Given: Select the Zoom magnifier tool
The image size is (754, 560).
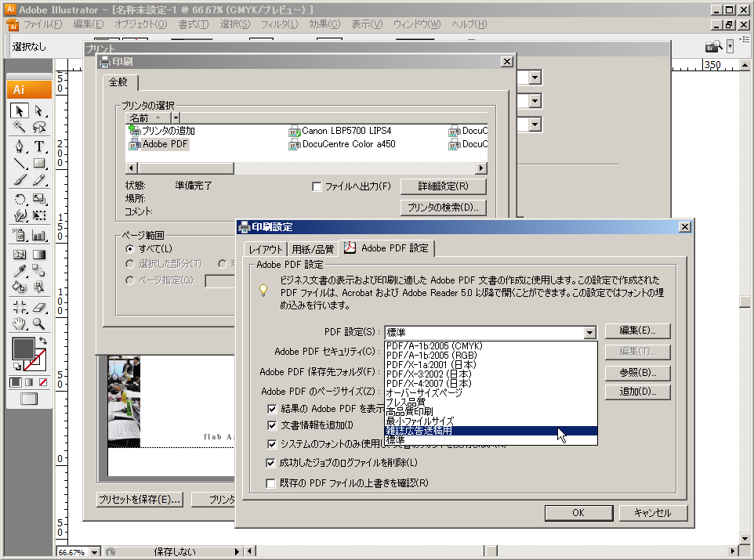Looking at the screenshot, I should click(39, 323).
